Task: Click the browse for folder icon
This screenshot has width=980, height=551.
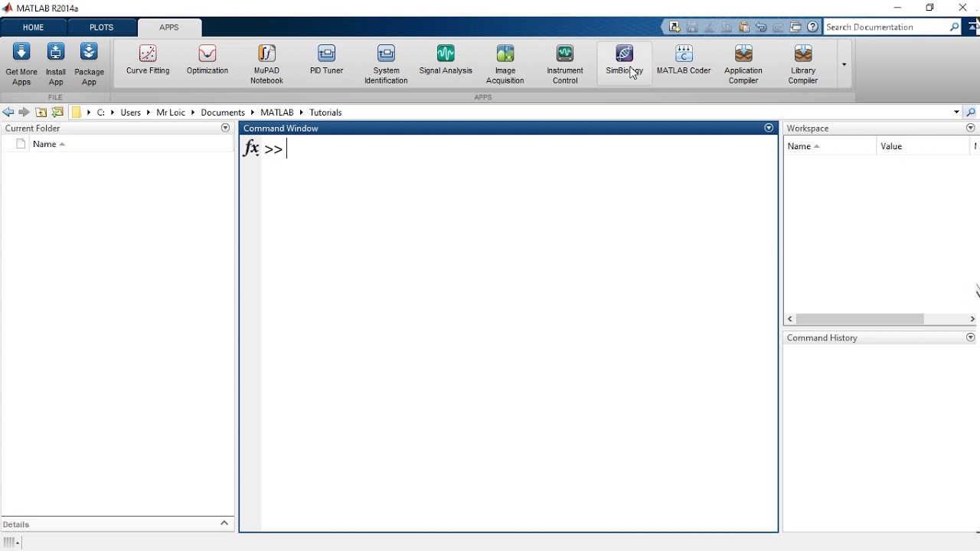Action: coord(58,112)
